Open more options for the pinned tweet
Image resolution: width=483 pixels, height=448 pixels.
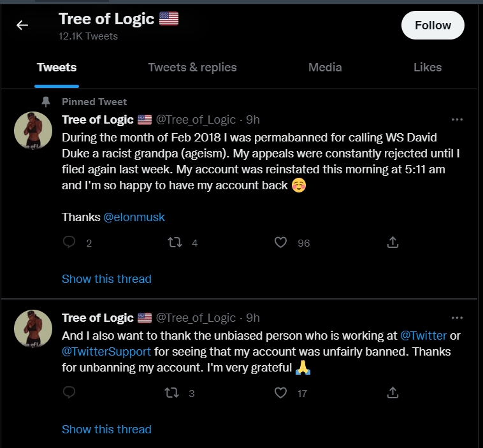pos(457,120)
